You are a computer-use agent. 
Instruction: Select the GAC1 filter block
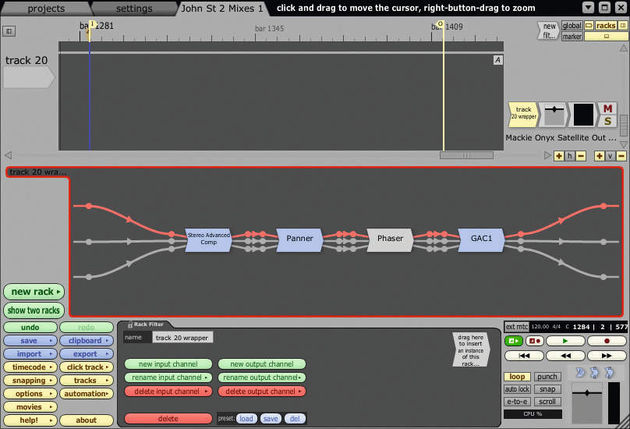pos(481,240)
